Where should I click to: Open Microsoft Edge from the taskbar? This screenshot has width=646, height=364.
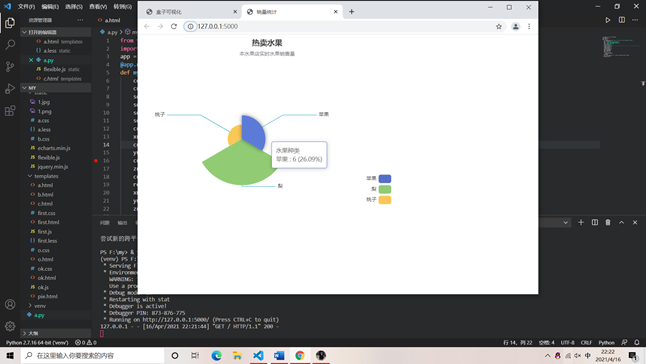pyautogui.click(x=217, y=355)
